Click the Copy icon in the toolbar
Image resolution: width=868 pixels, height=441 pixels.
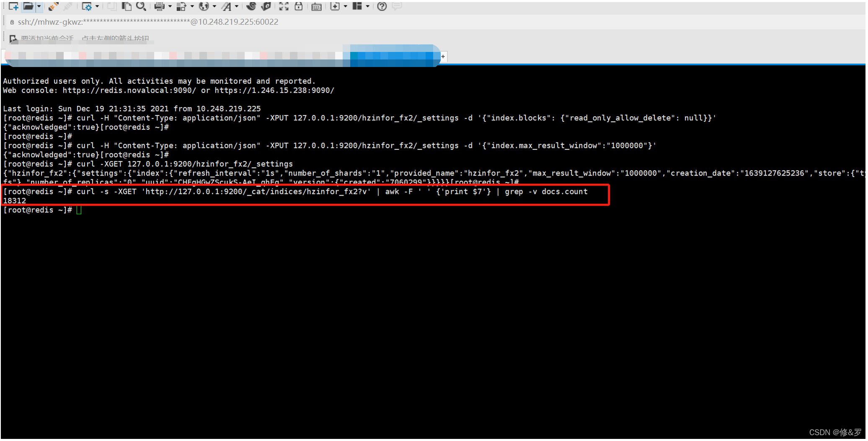pyautogui.click(x=112, y=6)
